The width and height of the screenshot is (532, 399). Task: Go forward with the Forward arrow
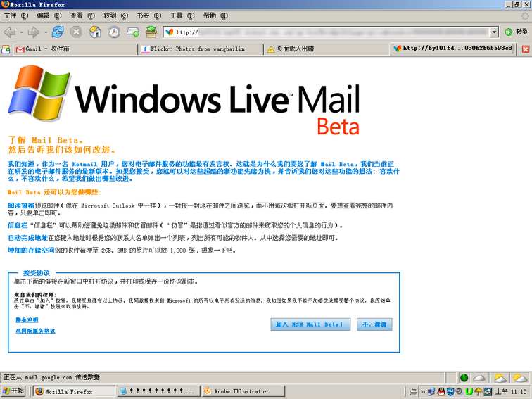click(x=34, y=32)
